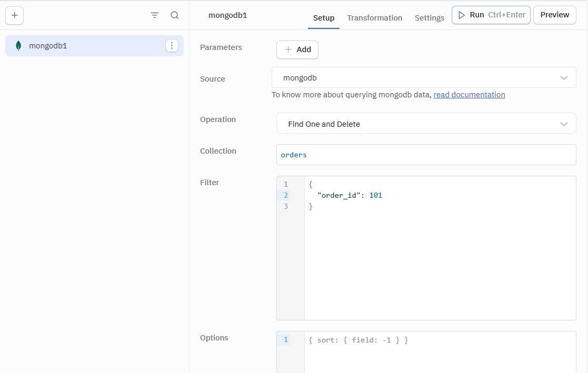Open mongodb1 three-dot options menu

[x=172, y=46]
